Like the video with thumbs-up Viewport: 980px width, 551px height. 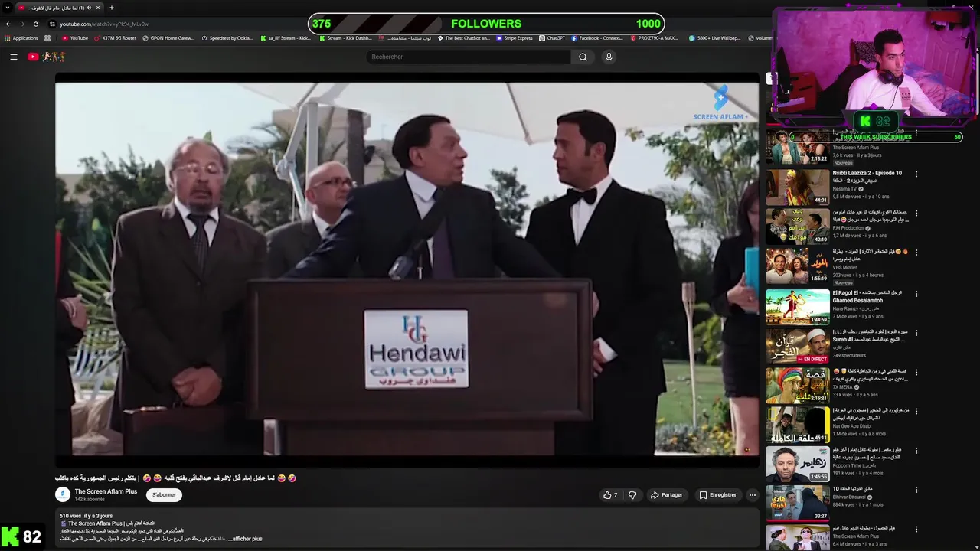click(x=610, y=495)
